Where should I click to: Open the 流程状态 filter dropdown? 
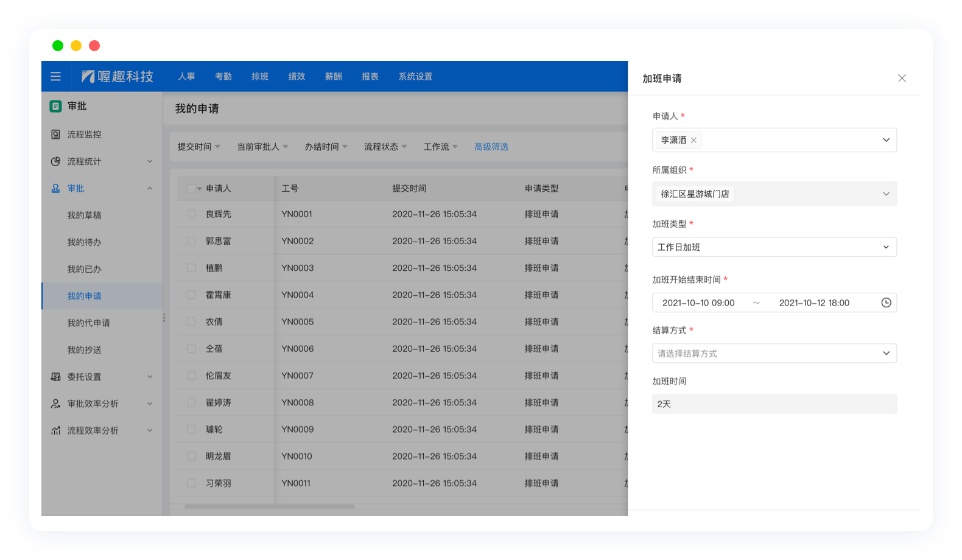[385, 147]
